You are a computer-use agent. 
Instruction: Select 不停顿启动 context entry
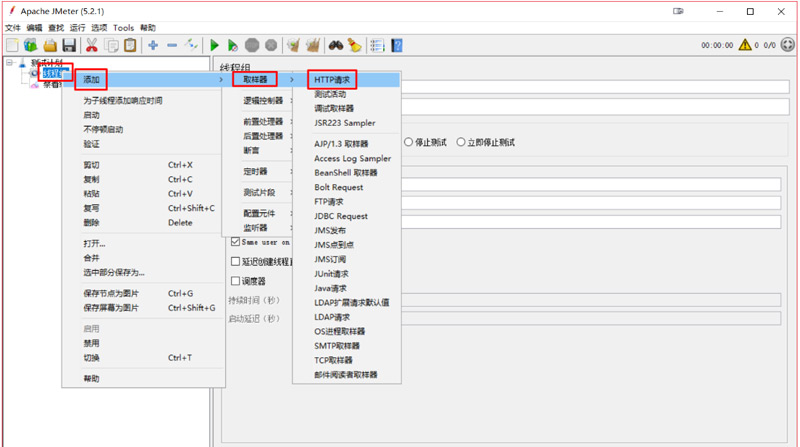[103, 129]
